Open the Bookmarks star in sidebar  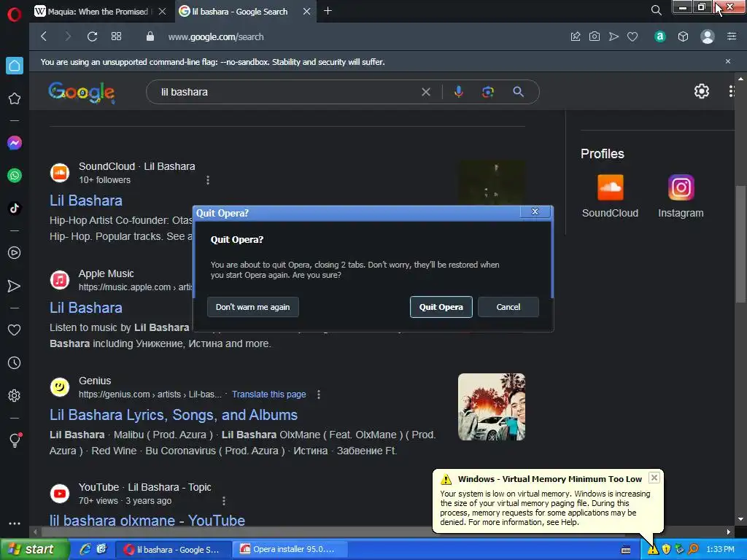click(x=15, y=98)
